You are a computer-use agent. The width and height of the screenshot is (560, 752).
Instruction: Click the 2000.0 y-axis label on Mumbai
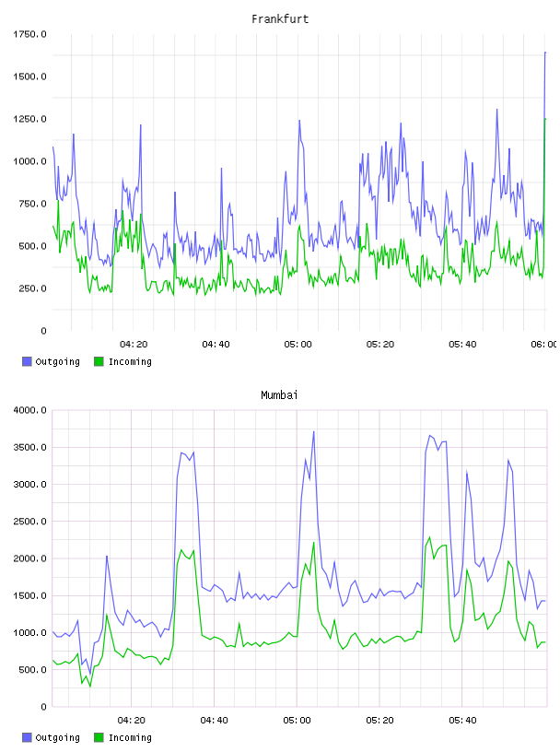click(29, 558)
